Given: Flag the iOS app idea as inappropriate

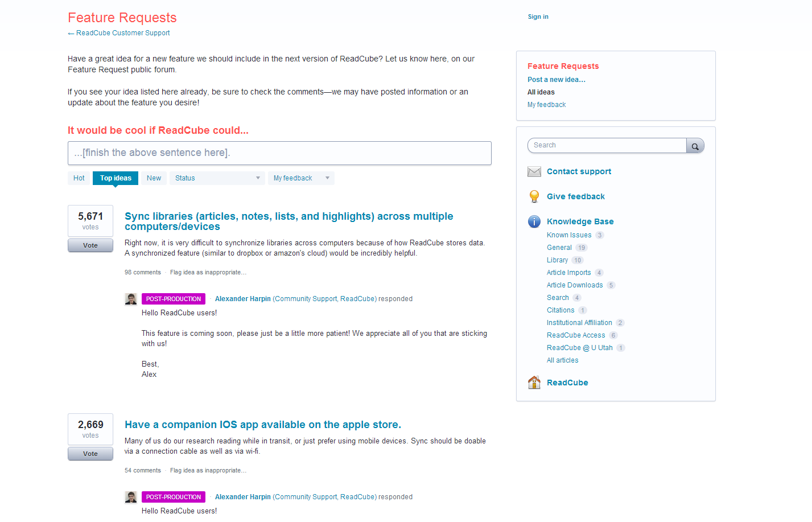Looking at the screenshot, I should pos(208,471).
